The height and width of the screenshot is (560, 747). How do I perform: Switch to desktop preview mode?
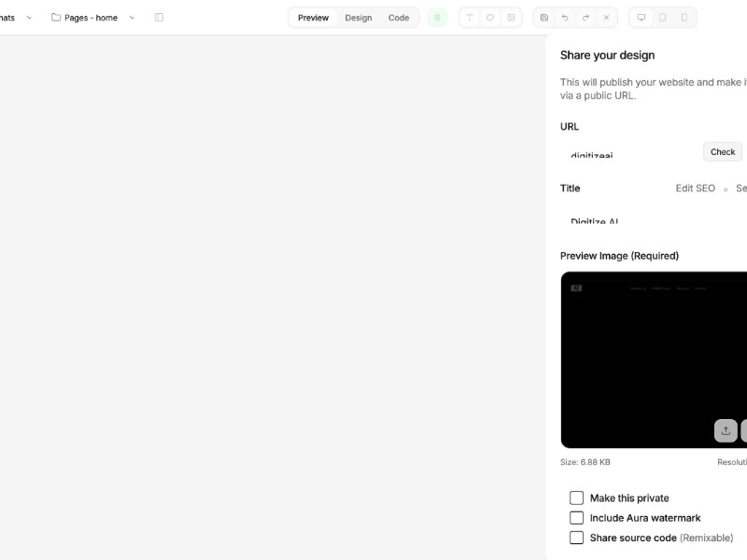[x=641, y=17]
